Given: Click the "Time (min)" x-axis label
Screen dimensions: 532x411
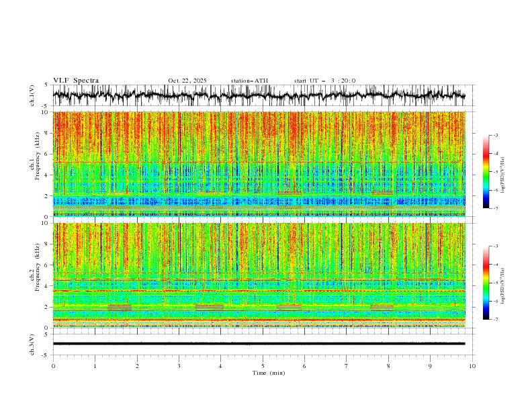Looking at the screenshot, I should (269, 373).
